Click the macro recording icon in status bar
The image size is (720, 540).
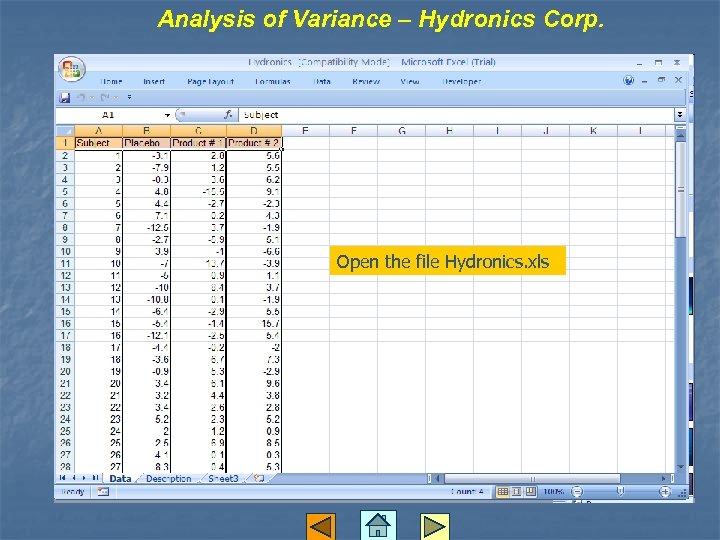[103, 492]
